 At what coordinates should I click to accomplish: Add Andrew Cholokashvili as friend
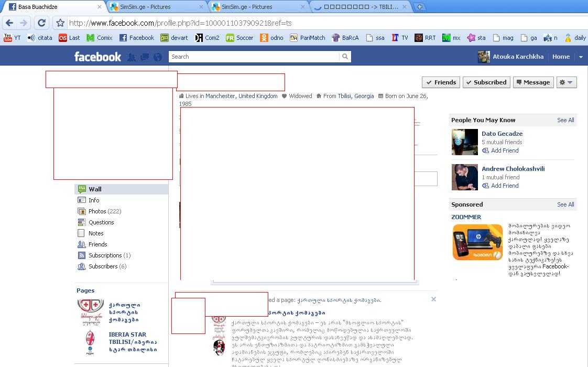(500, 186)
